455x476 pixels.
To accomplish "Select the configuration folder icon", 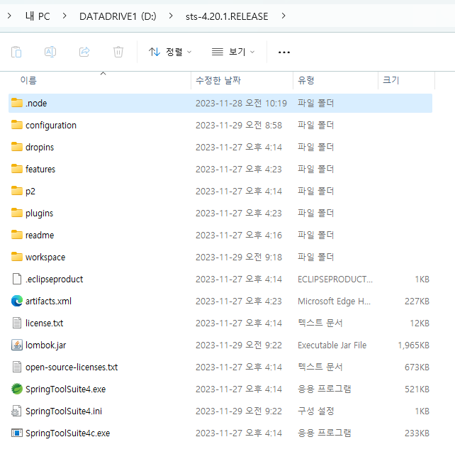I will tap(17, 125).
